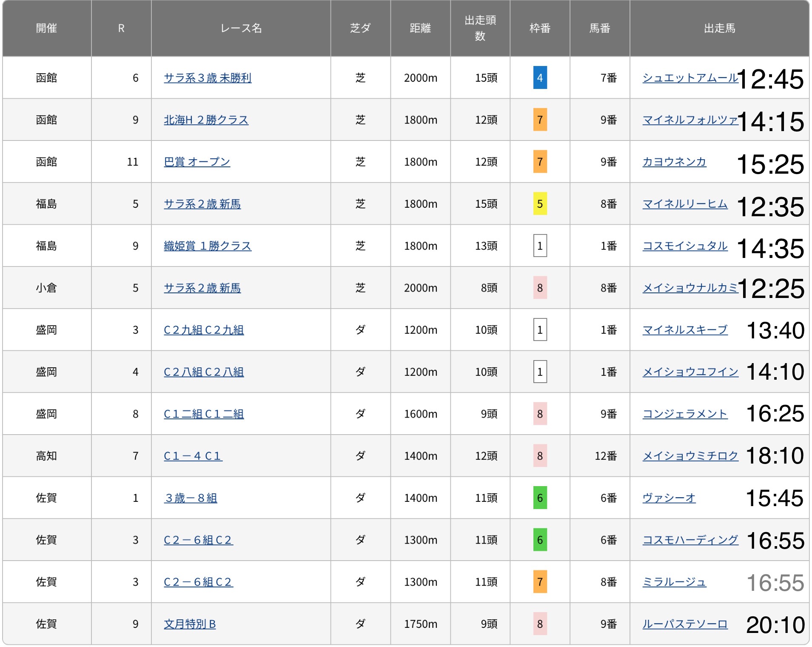Open horse ルーパステソーロ page
Screen dimensions: 812x647
[685, 624]
